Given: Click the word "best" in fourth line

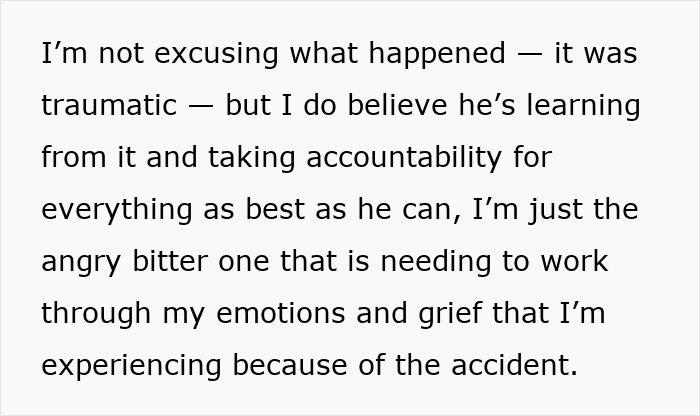Looking at the screenshot, I should 275,209.
